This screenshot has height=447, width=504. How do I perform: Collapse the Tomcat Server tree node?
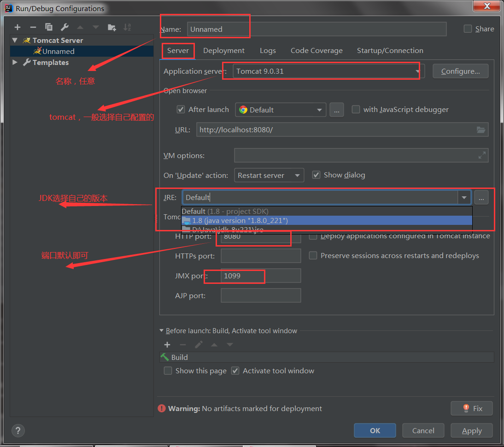(x=15, y=40)
